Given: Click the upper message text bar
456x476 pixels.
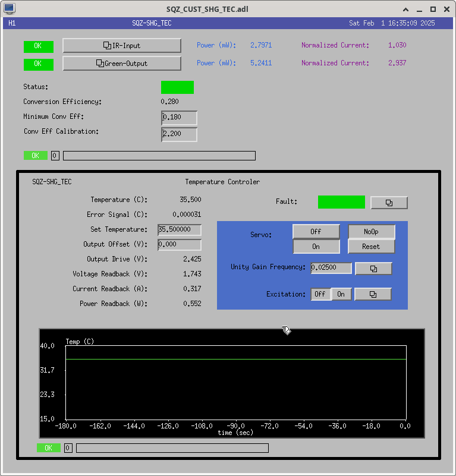Looking at the screenshot, I should point(159,156).
